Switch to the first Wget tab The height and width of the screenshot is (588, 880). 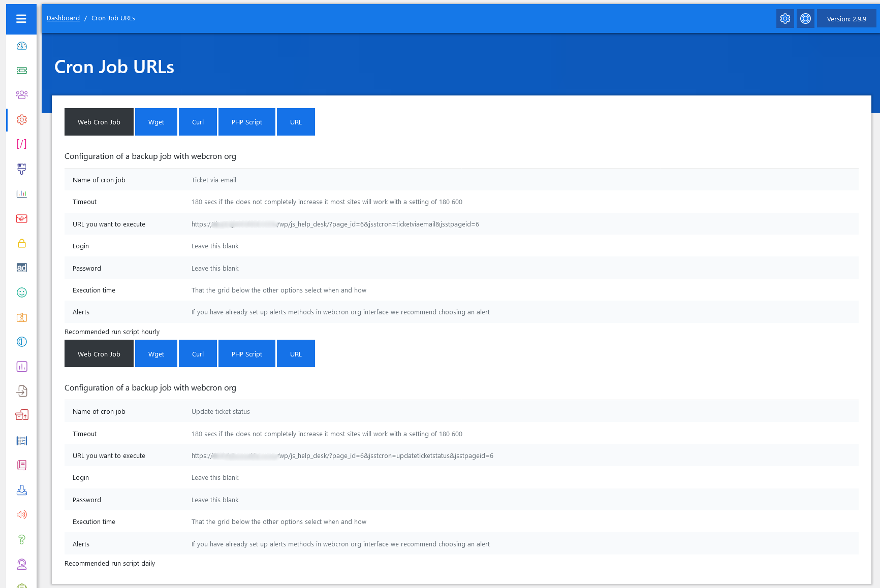156,122
